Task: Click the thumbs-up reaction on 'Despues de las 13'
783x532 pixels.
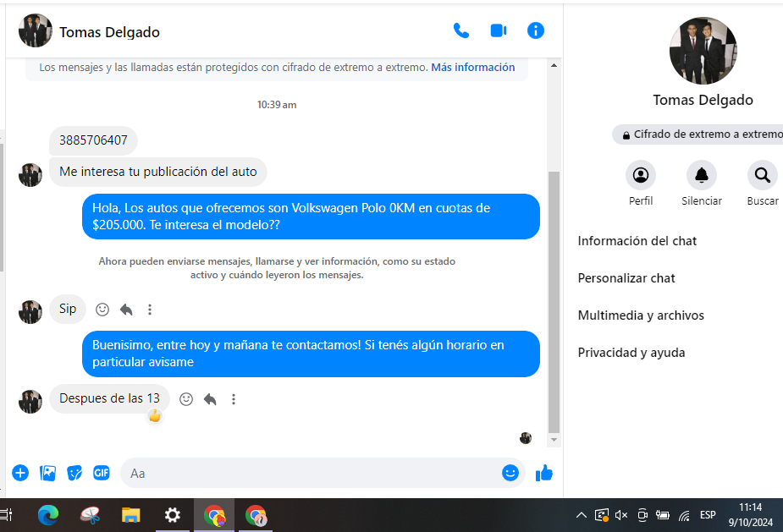Action: 155,415
